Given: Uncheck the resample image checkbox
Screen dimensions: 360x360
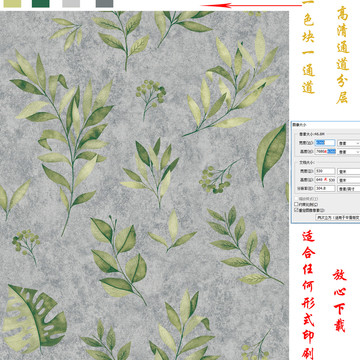Looking at the screenshot, I should 296,210.
